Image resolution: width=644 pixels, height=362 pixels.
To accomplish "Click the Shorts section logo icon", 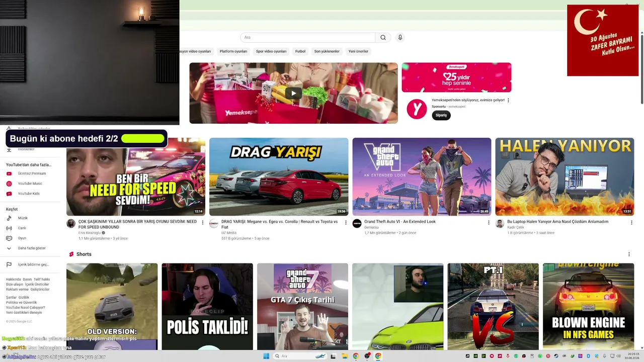I will (71, 254).
